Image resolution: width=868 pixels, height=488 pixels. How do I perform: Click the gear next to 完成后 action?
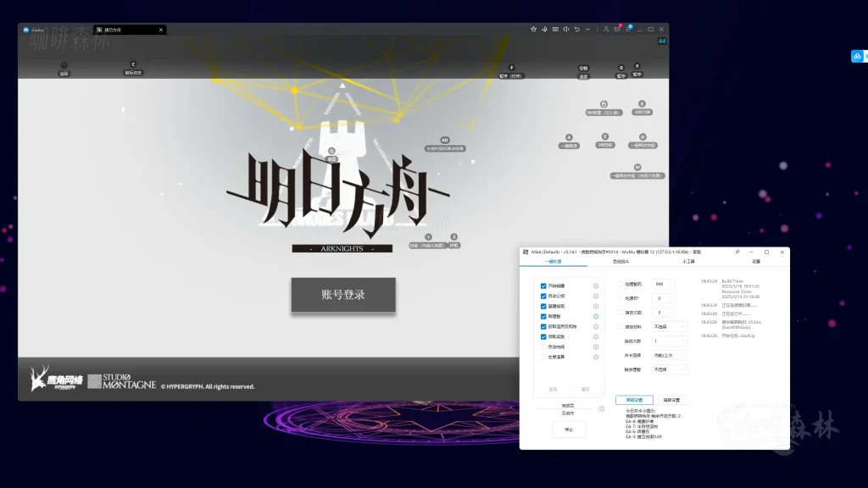coord(602,409)
